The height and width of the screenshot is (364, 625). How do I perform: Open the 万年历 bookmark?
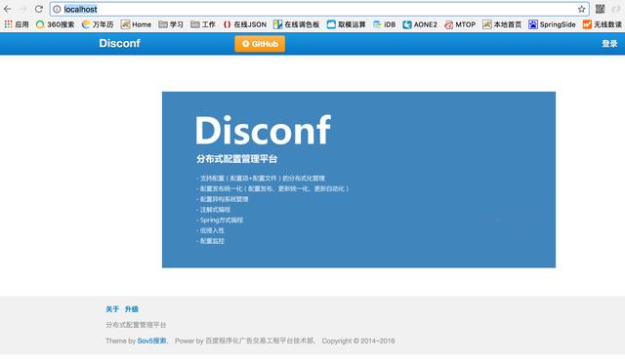98,24
